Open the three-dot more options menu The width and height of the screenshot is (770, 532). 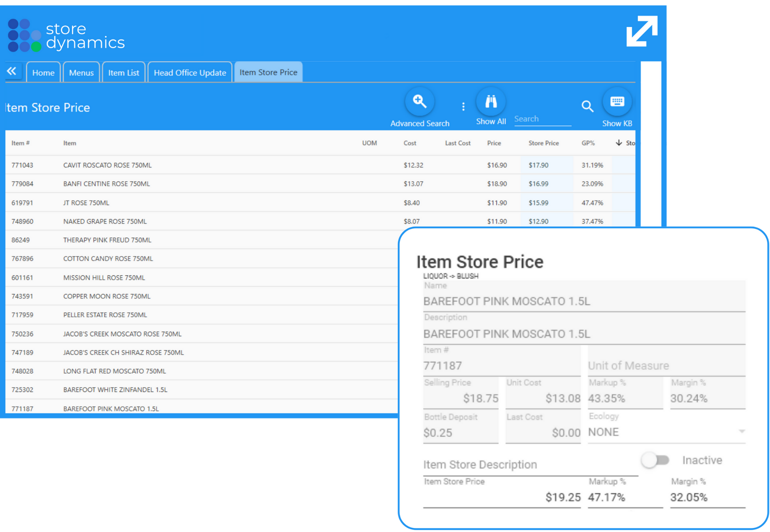[x=463, y=107]
